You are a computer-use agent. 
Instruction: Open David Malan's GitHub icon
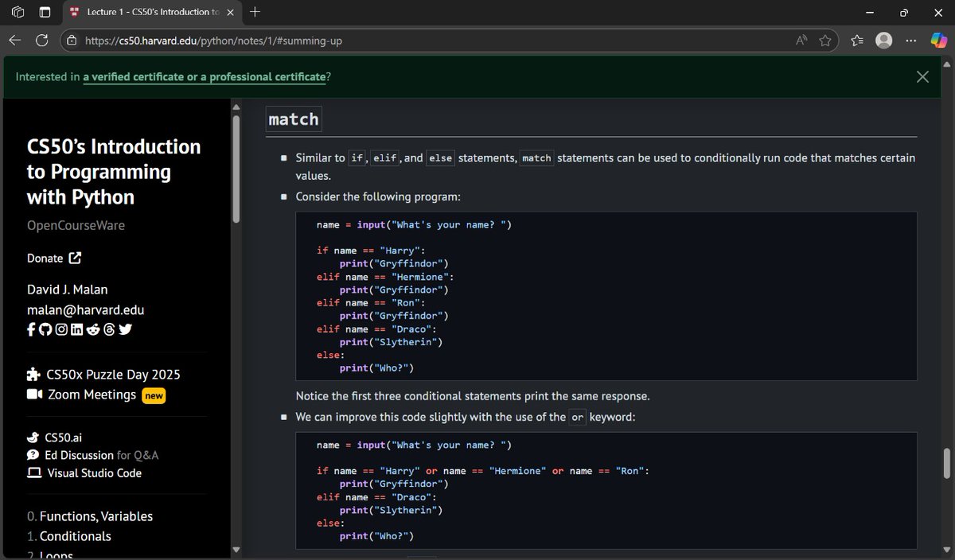click(x=45, y=330)
